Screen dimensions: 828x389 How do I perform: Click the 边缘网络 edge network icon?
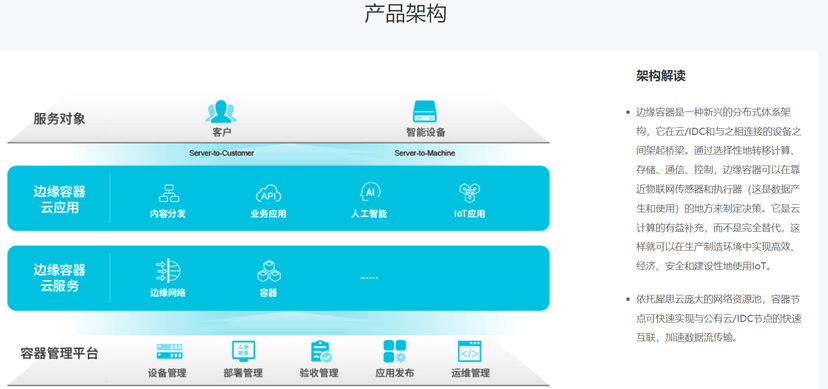168,270
